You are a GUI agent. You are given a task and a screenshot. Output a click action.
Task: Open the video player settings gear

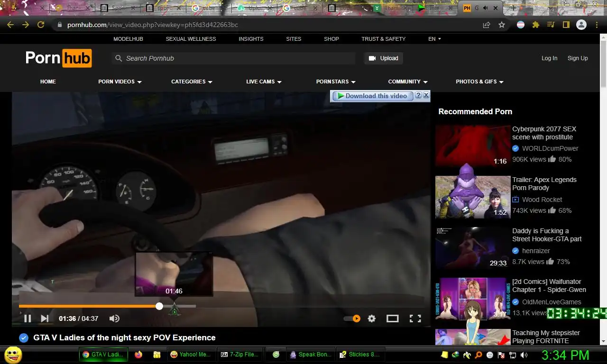pos(372,318)
